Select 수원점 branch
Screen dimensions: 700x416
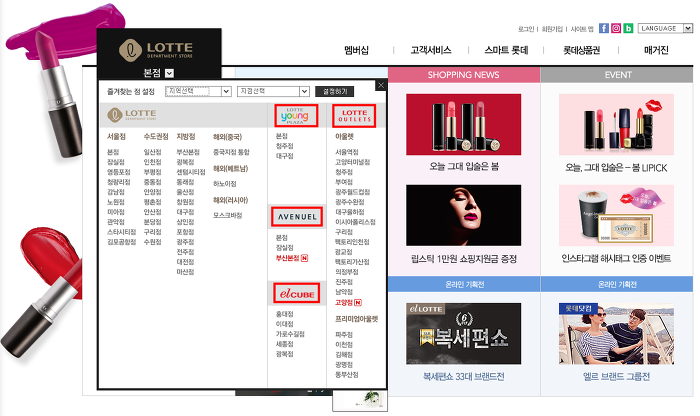click(x=152, y=241)
